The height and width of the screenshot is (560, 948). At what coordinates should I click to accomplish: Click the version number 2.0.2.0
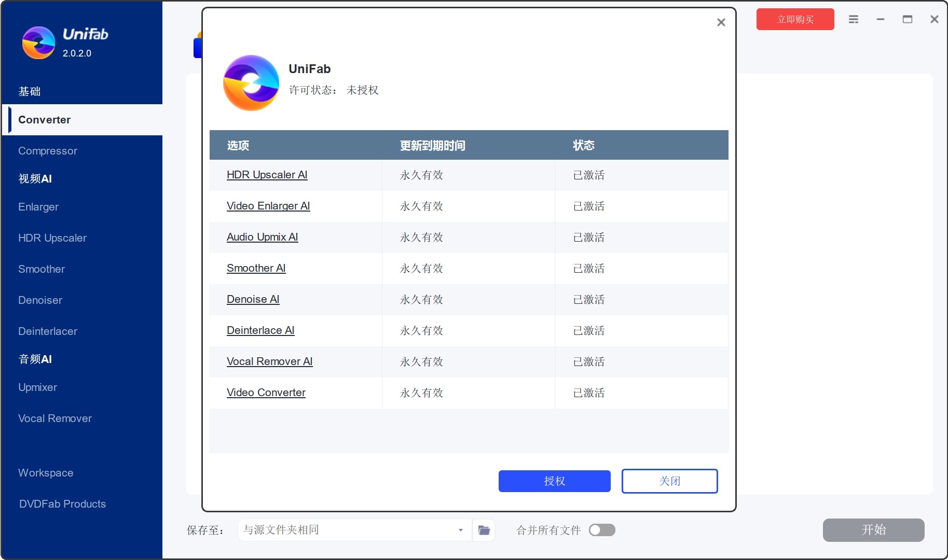tap(77, 53)
